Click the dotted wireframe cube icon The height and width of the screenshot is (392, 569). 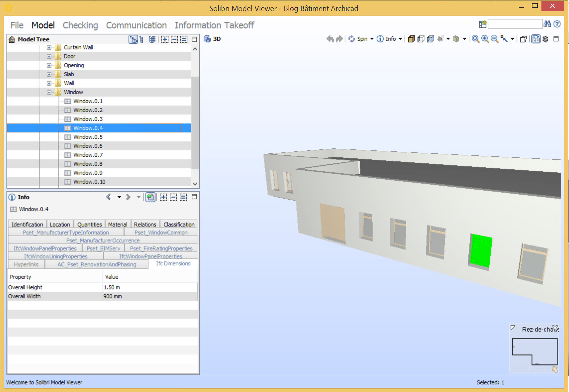[421, 39]
